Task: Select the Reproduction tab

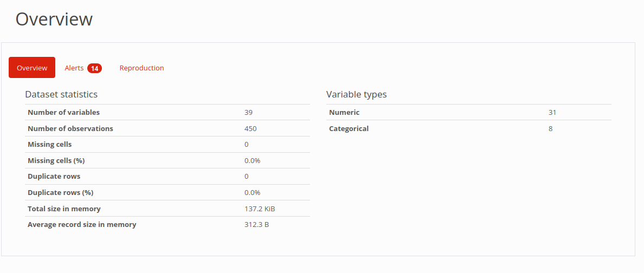Action: click(x=141, y=68)
